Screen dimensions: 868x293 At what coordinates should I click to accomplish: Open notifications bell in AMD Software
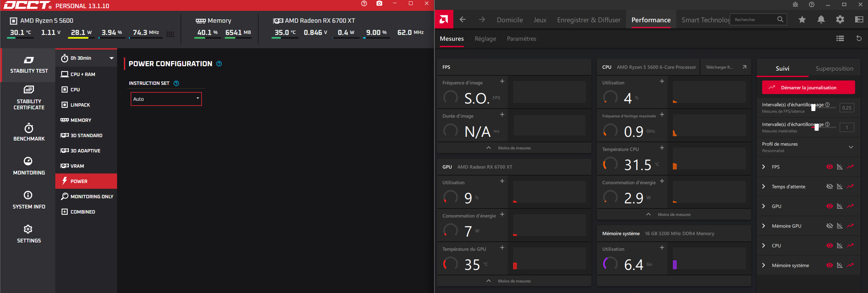click(821, 20)
